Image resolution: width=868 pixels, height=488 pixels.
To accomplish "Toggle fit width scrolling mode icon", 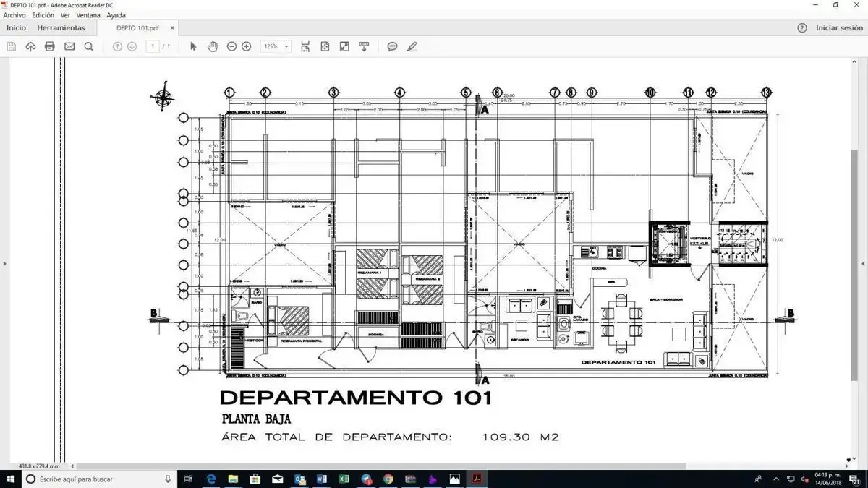I will click(x=305, y=46).
